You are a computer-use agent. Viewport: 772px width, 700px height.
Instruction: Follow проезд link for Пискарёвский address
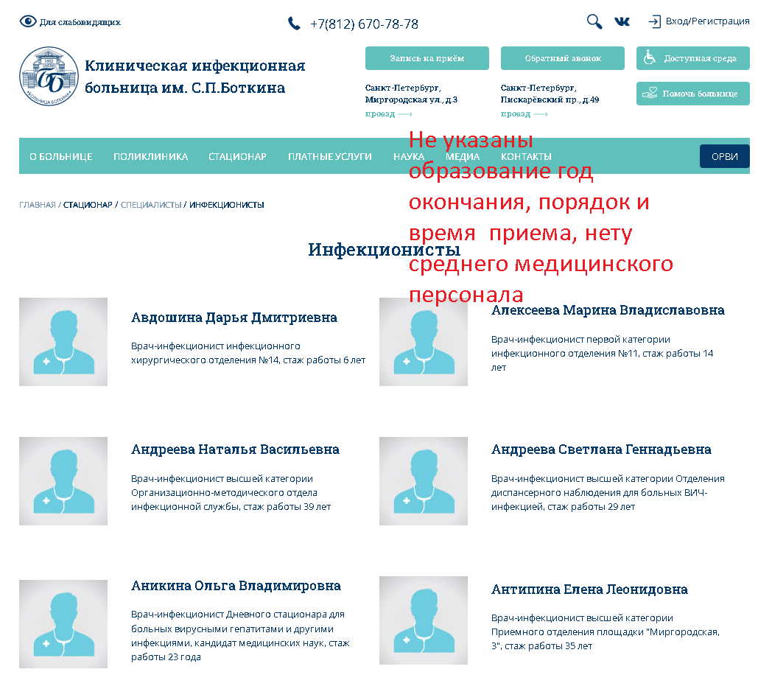tap(524, 114)
